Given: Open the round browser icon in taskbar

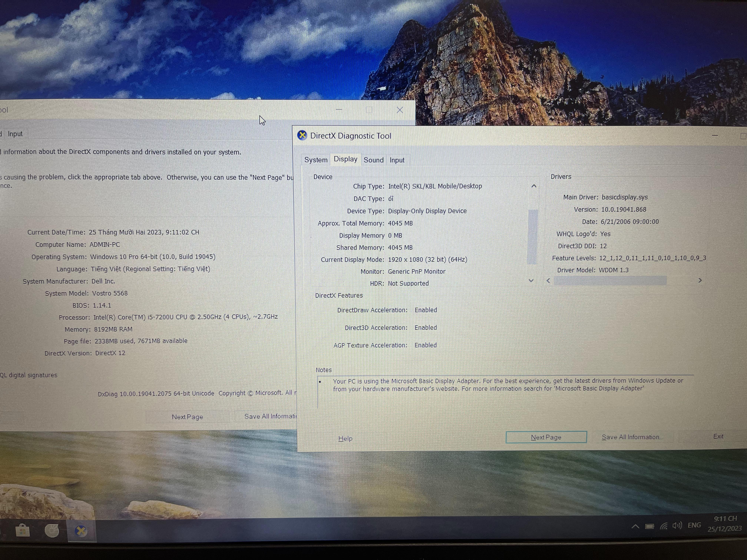Looking at the screenshot, I should point(52,530).
